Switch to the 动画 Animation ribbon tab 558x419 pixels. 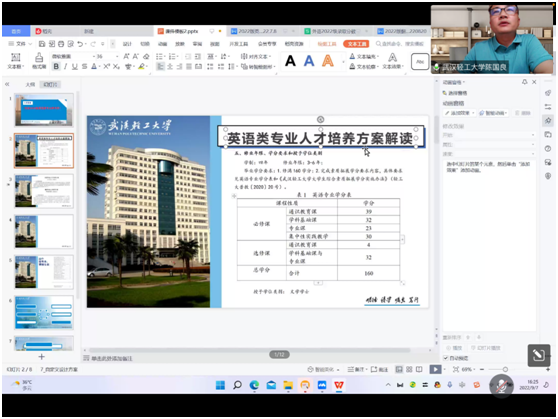click(x=163, y=44)
